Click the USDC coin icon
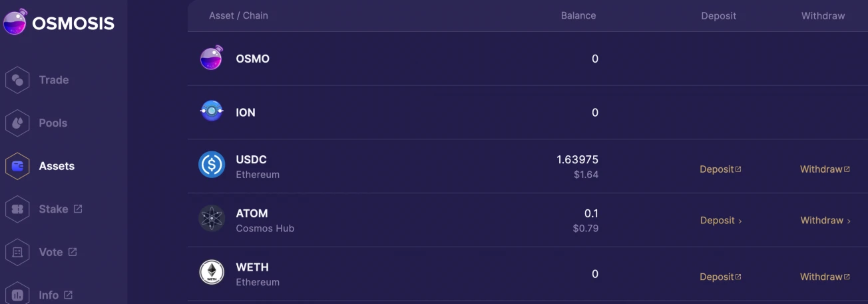868x304 pixels. 212,165
